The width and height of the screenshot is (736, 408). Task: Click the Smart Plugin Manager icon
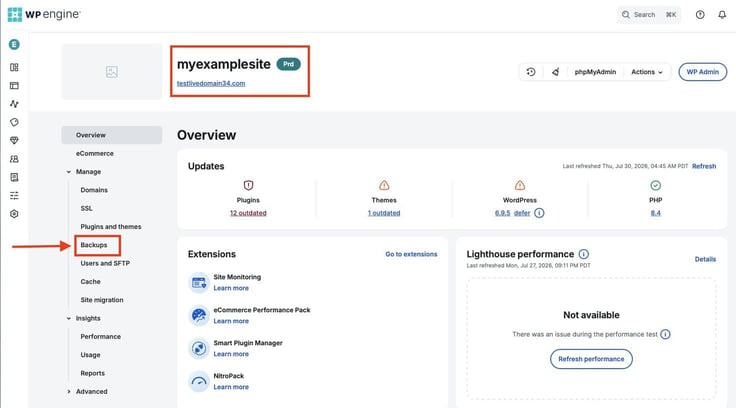(199, 348)
